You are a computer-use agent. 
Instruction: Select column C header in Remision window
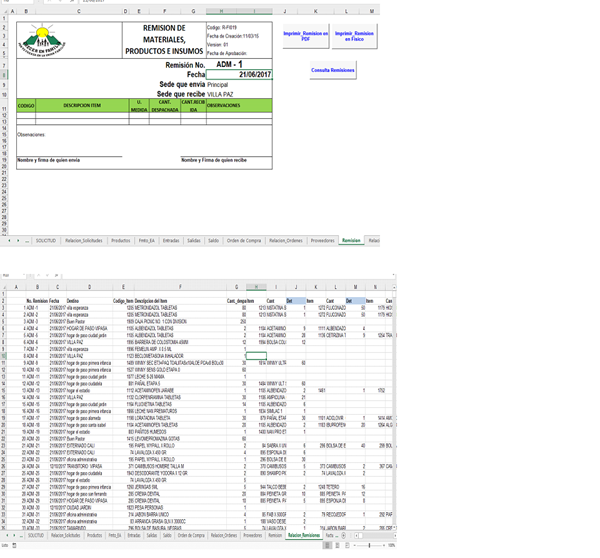click(79, 11)
